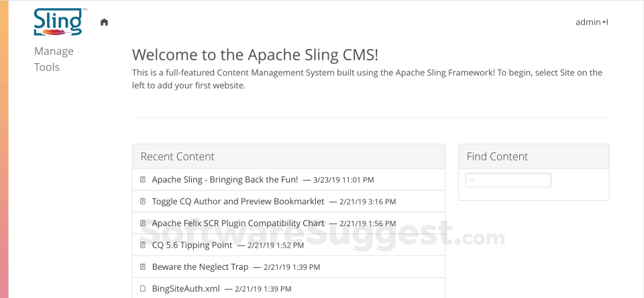
Task: Click the search magnifier icon in Find Content
Action: coord(472,181)
